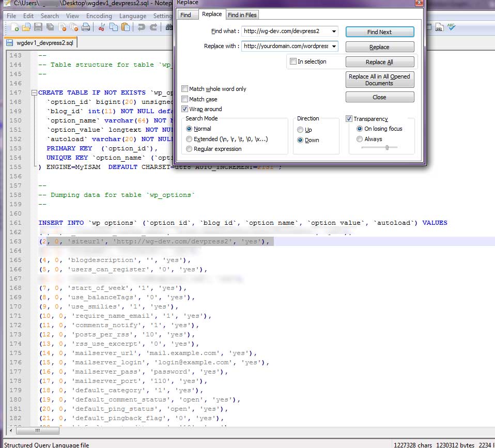
Task: Create a new file from the toolbar
Action: [14, 27]
